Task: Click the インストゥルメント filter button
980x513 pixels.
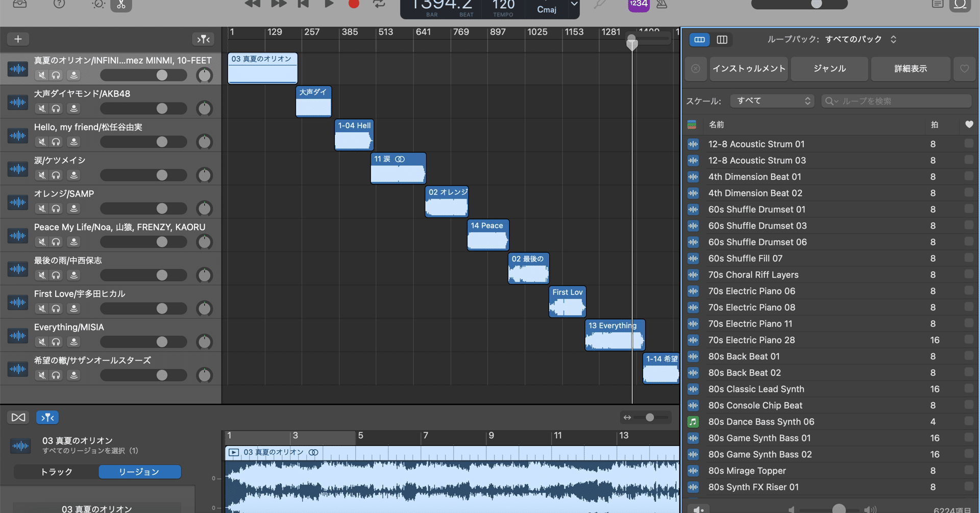Action: [749, 68]
